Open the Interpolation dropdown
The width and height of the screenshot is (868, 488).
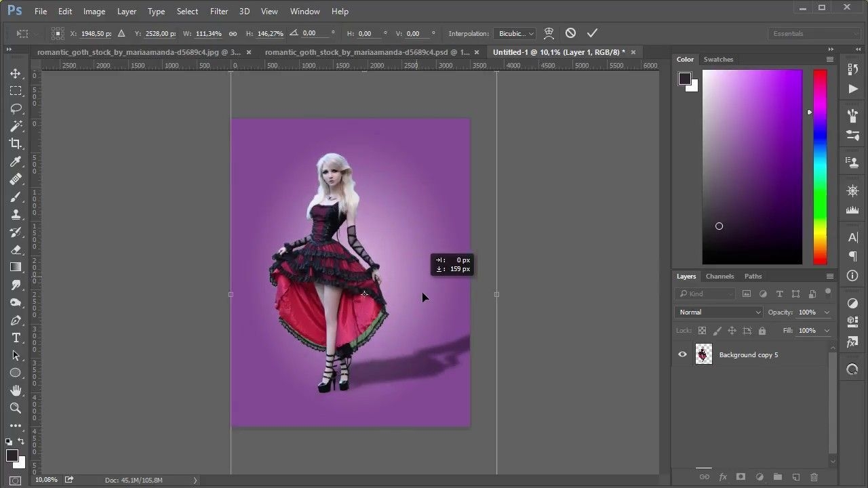[x=516, y=33]
